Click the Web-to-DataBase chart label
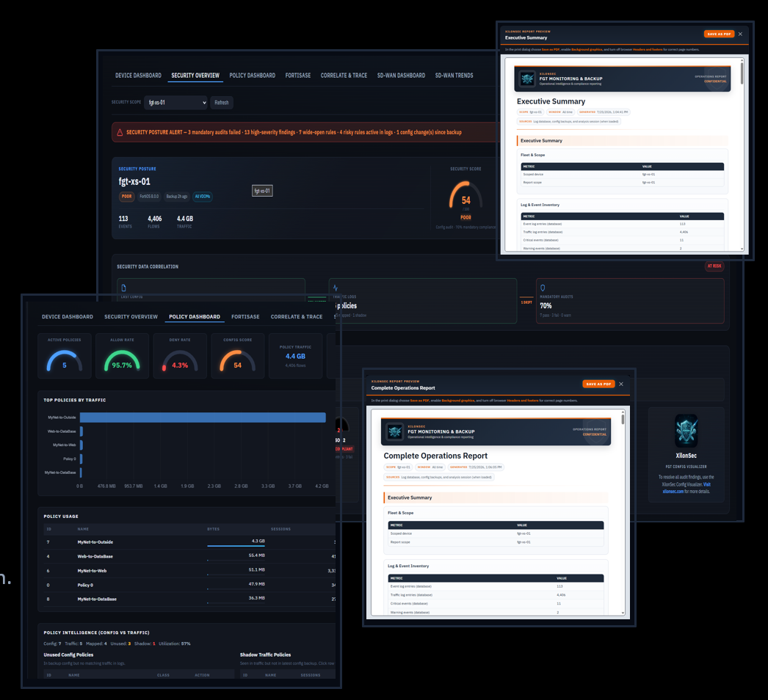This screenshot has width=768, height=700. click(x=62, y=431)
